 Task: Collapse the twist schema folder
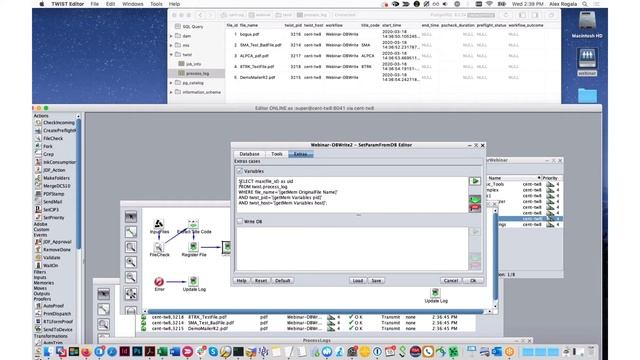[x=171, y=55]
